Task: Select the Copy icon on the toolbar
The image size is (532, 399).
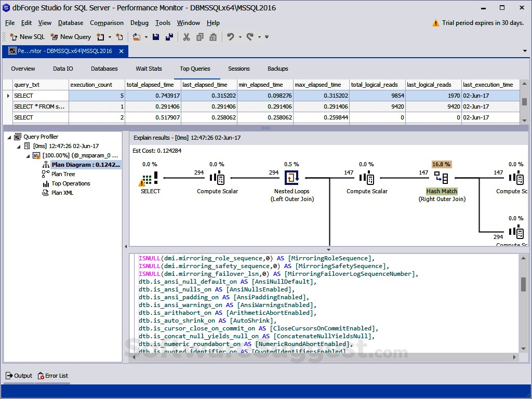Action: [199, 37]
